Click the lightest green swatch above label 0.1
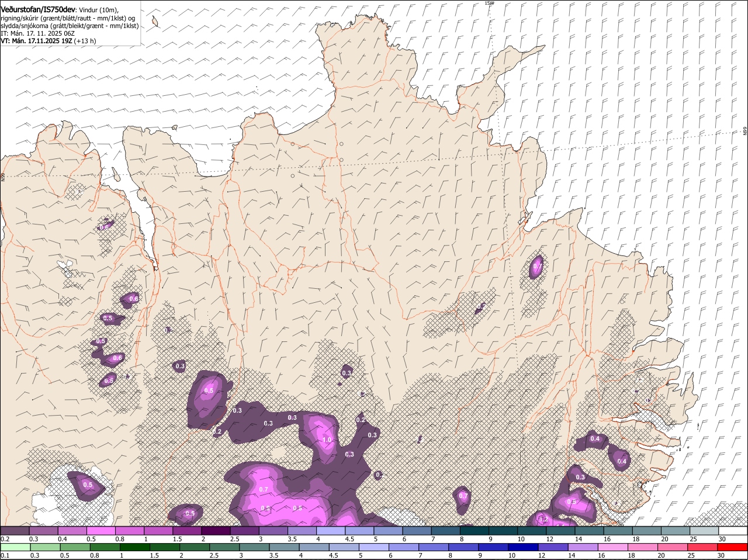 [15, 547]
